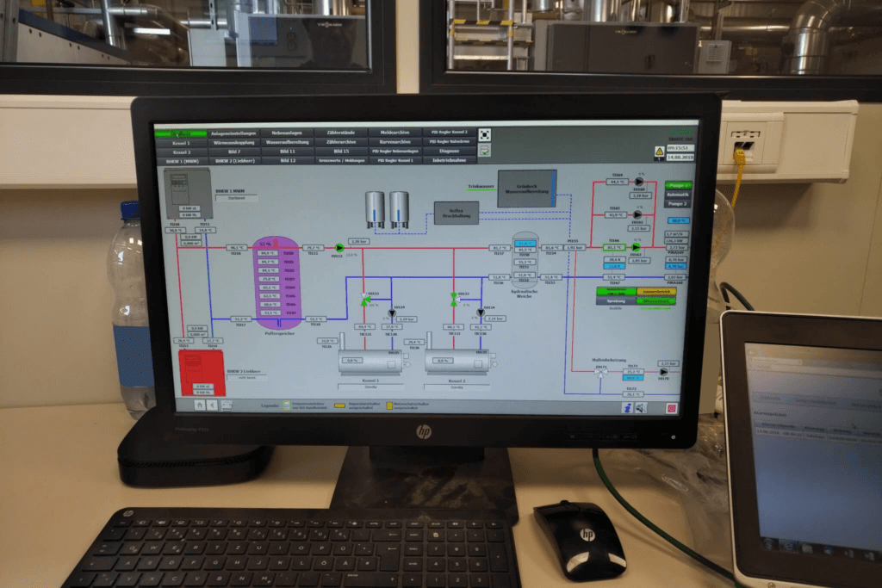Viewport: 882px width, 588px height.
Task: Open the blue info icon in bottom bar
Action: tap(627, 407)
